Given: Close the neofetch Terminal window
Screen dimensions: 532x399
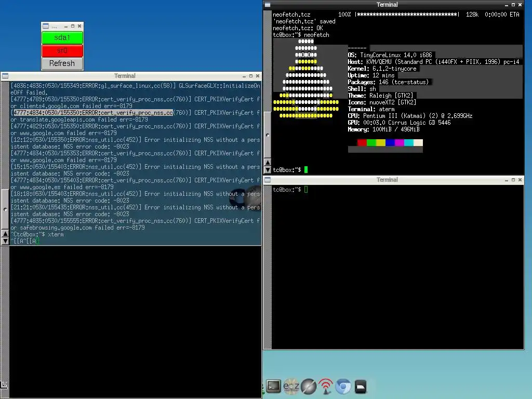Looking at the screenshot, I should (x=520, y=5).
